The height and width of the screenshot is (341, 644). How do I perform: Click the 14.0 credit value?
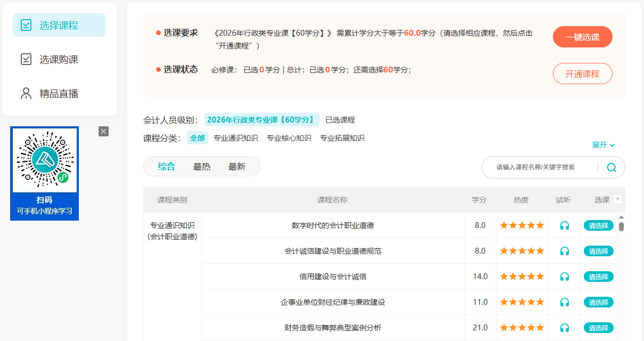pos(480,277)
